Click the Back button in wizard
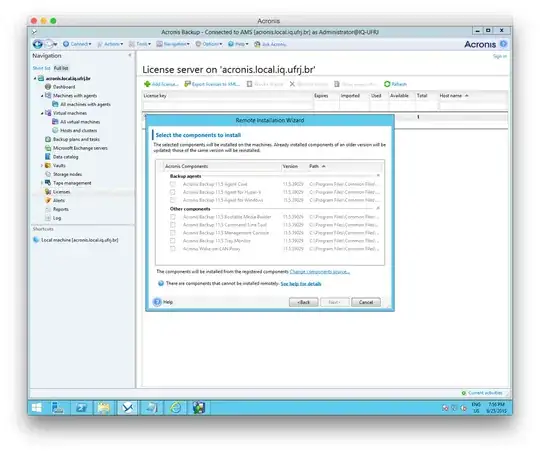Screen dimensions: 540x454 (x=303, y=302)
